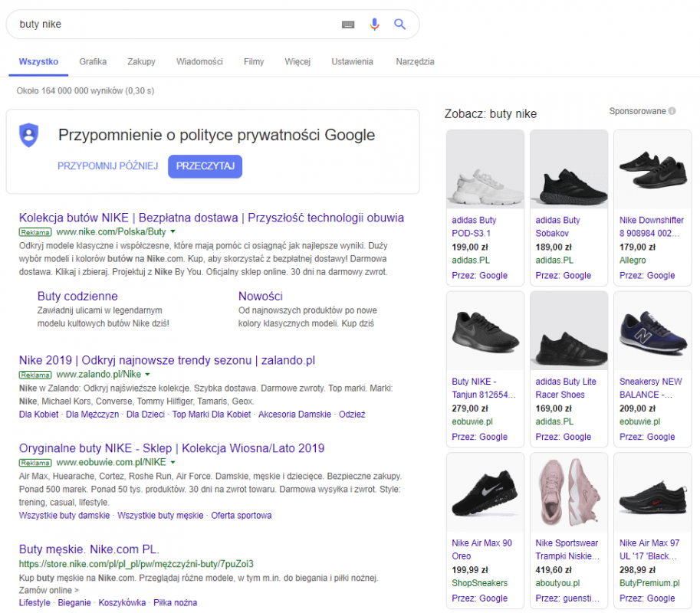Click the info icon next to Sponsorowane
Viewport: 700px width, 613px height.
[672, 111]
